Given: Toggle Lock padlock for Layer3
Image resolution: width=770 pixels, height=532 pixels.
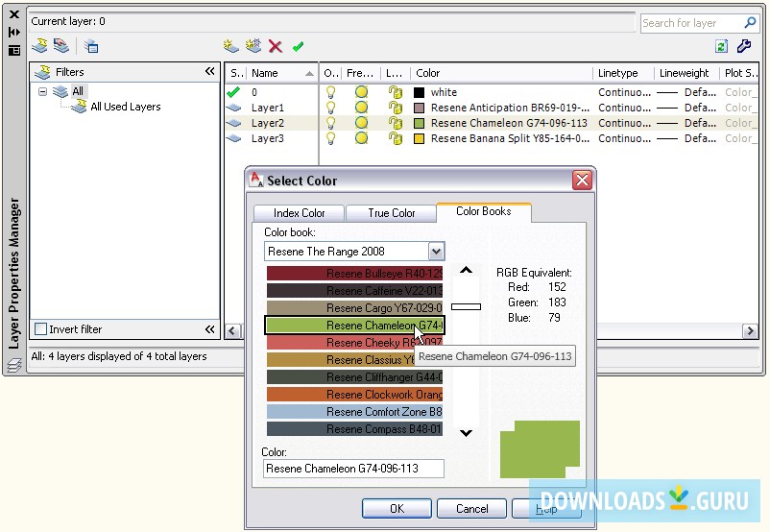Looking at the screenshot, I should coord(395,138).
